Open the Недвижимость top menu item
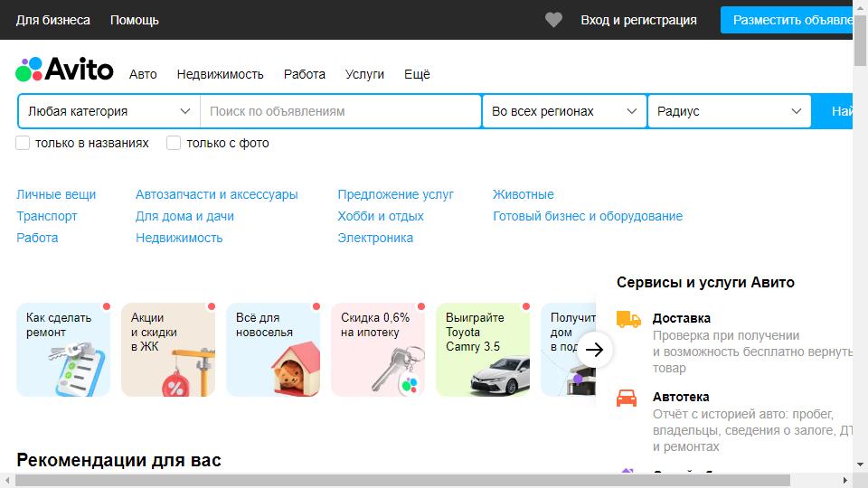Screen dimensions: 868x488 point(221,74)
